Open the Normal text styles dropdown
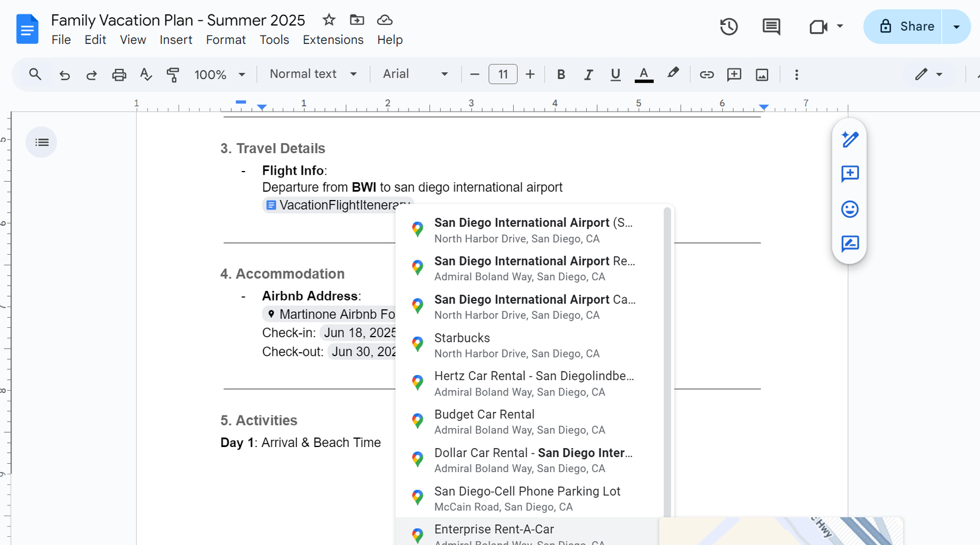 click(312, 74)
